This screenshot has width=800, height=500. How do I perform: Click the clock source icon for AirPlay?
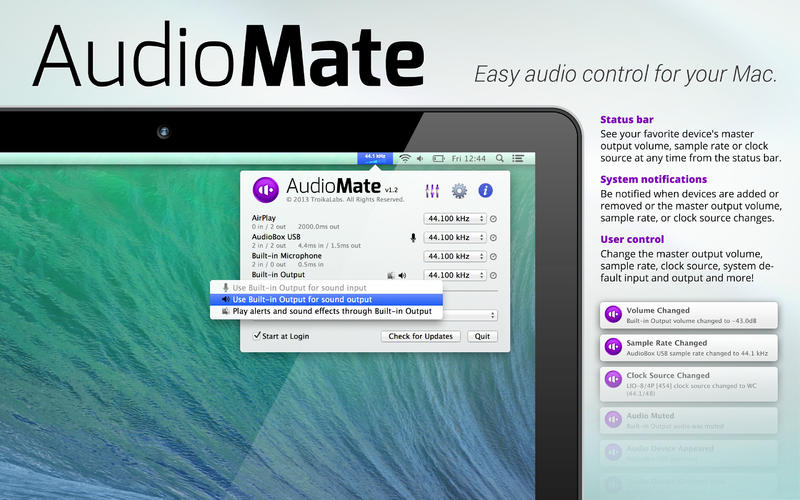click(x=493, y=219)
